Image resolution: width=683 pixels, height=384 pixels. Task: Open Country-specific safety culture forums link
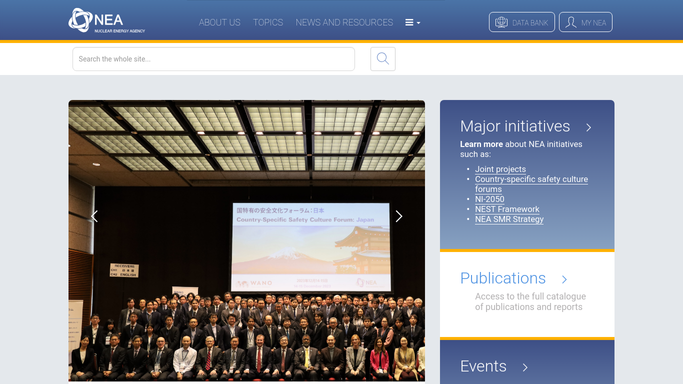(531, 184)
